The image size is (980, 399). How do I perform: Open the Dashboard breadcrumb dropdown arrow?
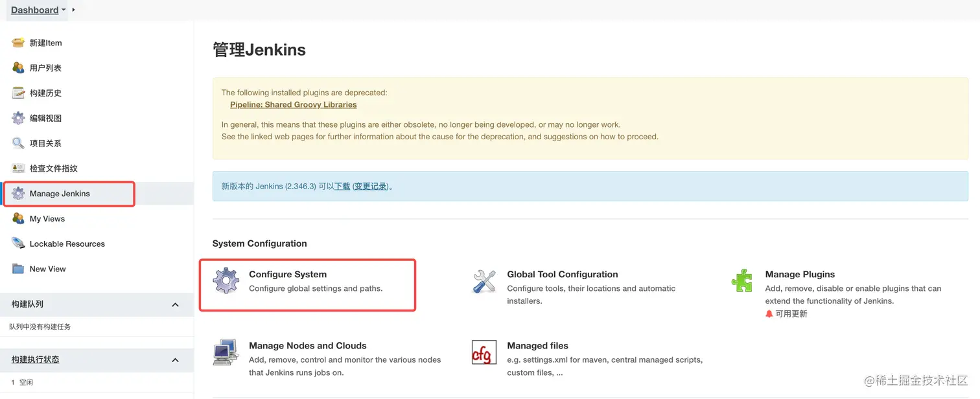click(64, 10)
